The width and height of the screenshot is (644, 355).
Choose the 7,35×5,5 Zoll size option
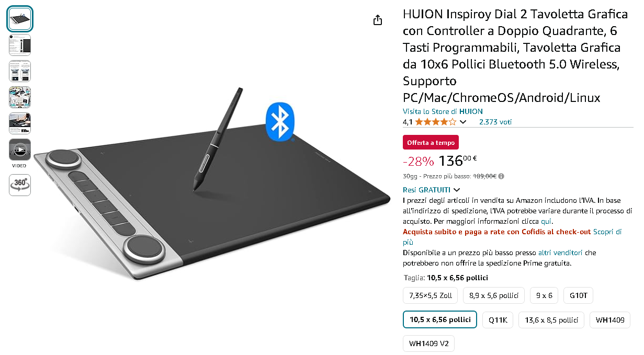click(431, 295)
